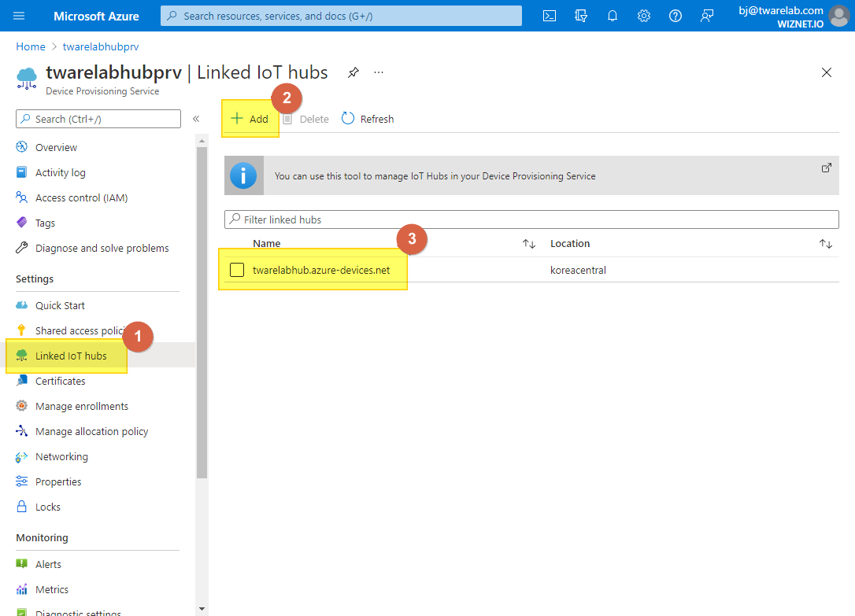Open the notifications bell
The width and height of the screenshot is (855, 616).
coord(613,16)
